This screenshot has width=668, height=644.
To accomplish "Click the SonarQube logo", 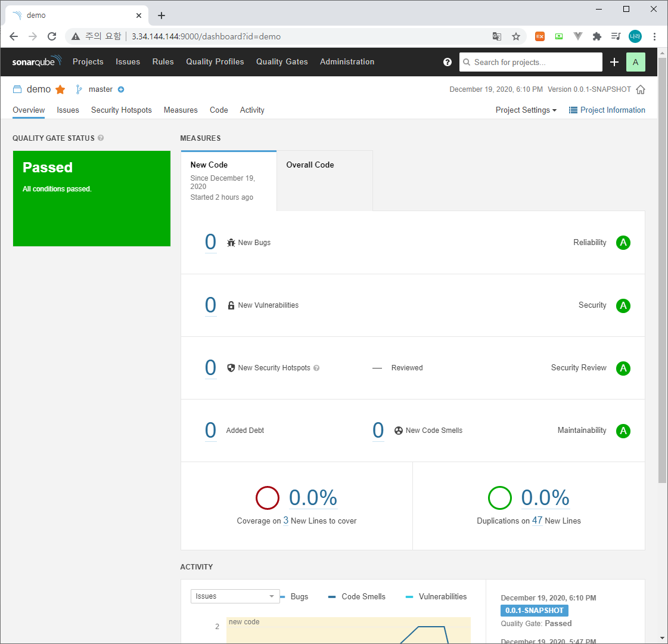I will coord(36,61).
